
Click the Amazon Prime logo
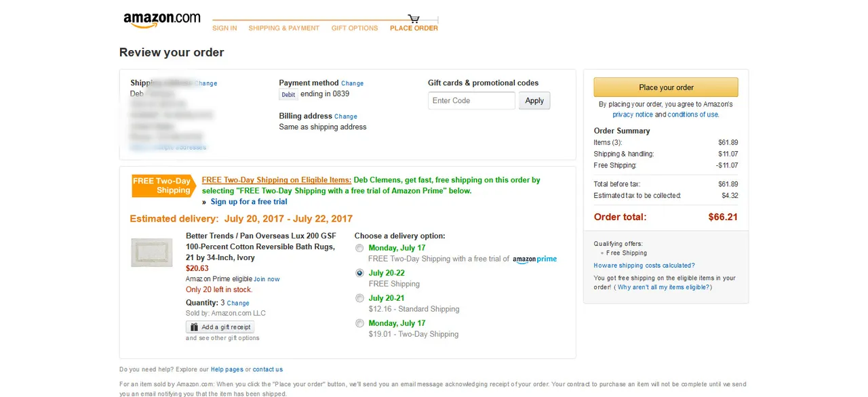(534, 259)
